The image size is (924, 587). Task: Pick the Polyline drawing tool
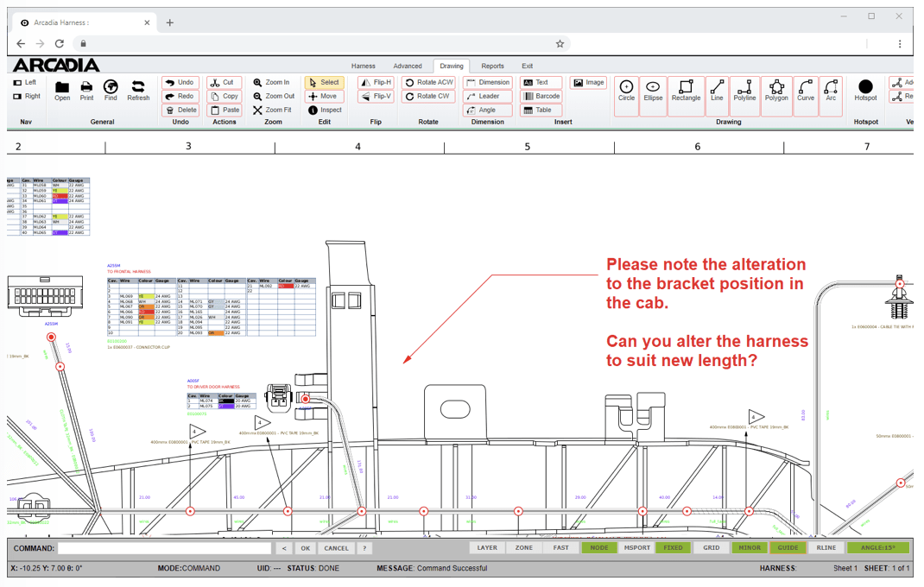[744, 90]
